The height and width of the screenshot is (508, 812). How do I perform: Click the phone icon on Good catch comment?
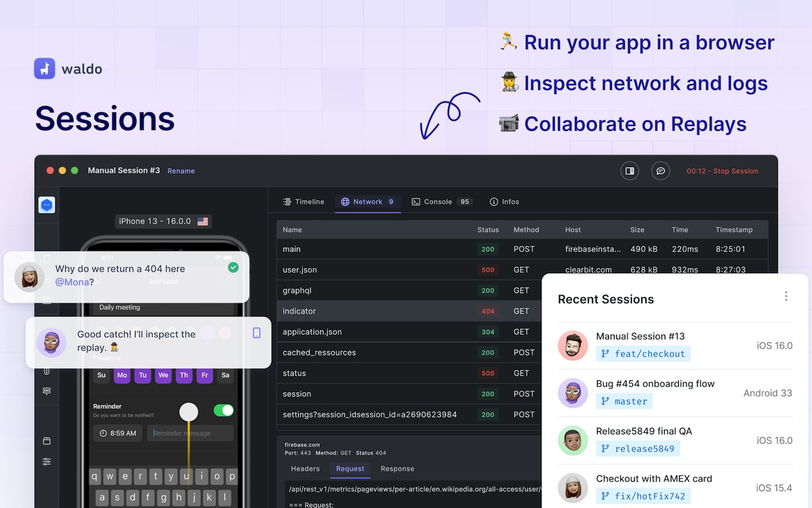[257, 333]
